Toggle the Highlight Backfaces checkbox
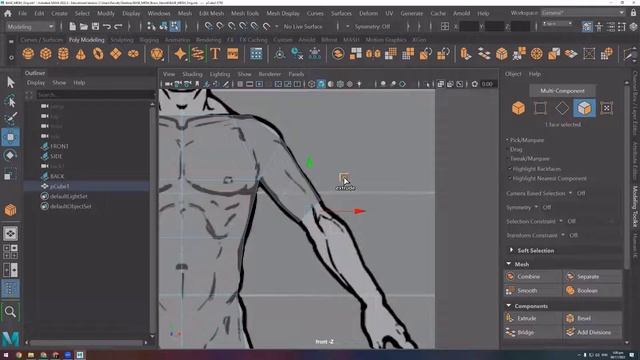640x360 pixels. point(510,169)
